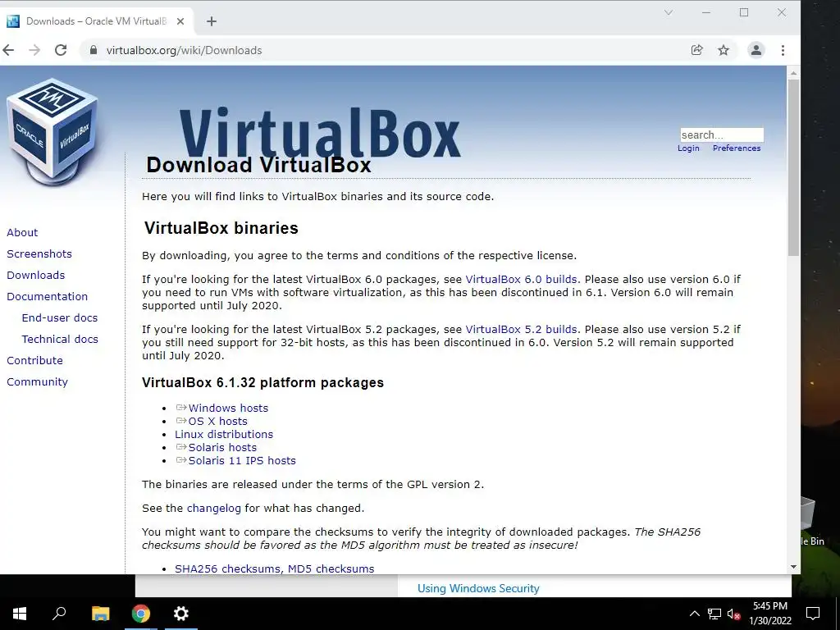Image resolution: width=840 pixels, height=630 pixels.
Task: Open Documentation in the sidebar
Action: pos(47,296)
